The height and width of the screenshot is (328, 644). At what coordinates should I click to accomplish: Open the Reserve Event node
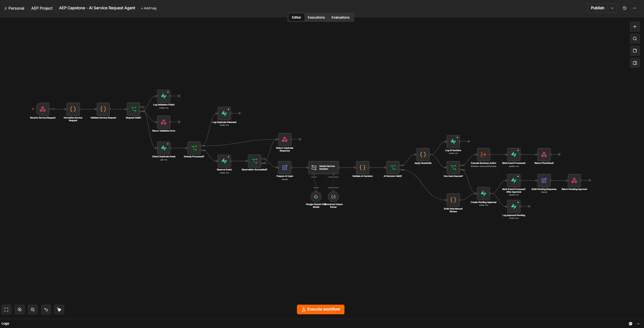click(224, 161)
